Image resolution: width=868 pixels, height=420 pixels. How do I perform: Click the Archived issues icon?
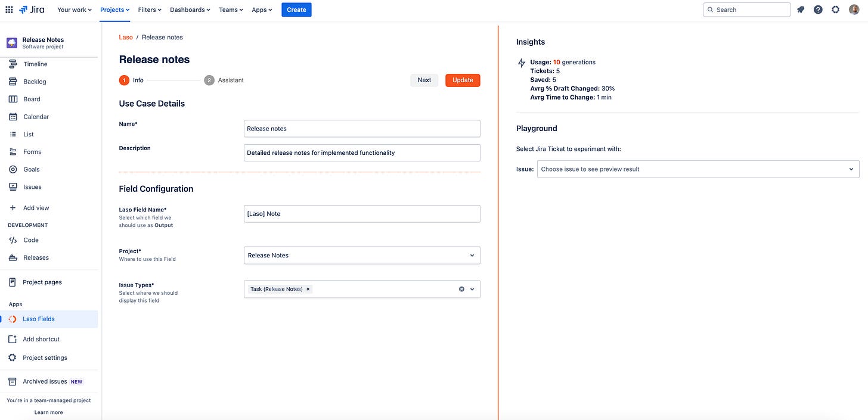coord(12,381)
